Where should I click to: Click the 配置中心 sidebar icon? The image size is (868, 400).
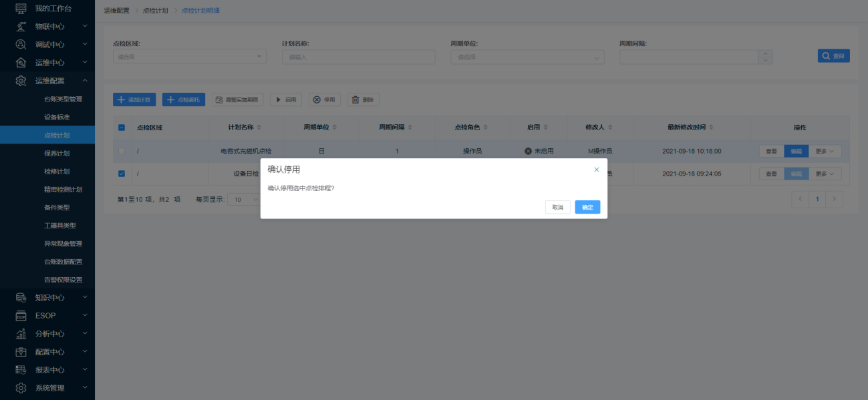21,351
